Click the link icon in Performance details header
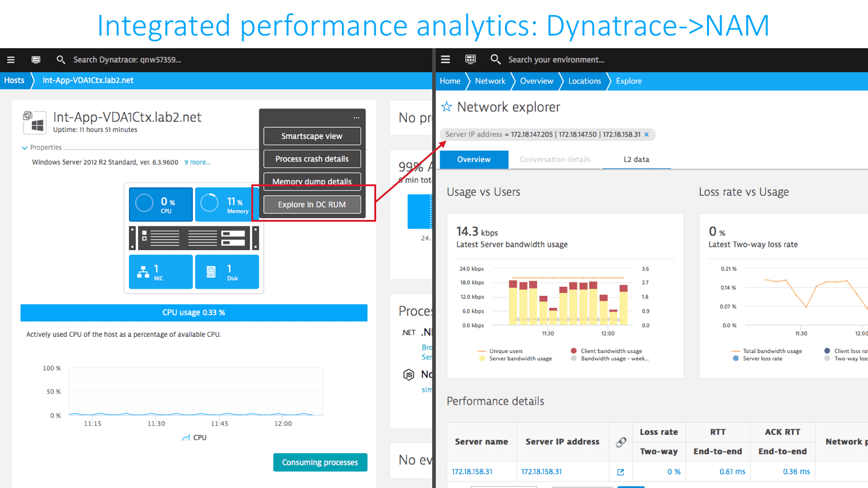This screenshot has height=488, width=868. pyautogui.click(x=621, y=442)
